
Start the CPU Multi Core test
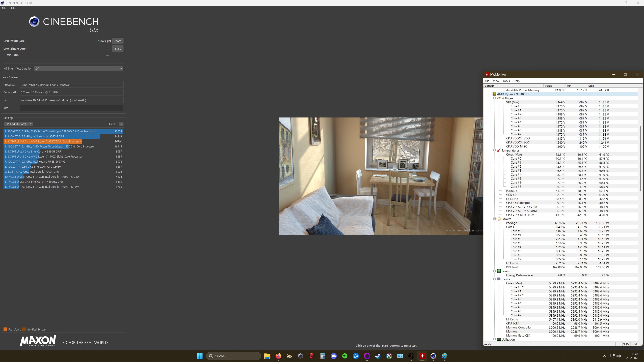(x=118, y=41)
